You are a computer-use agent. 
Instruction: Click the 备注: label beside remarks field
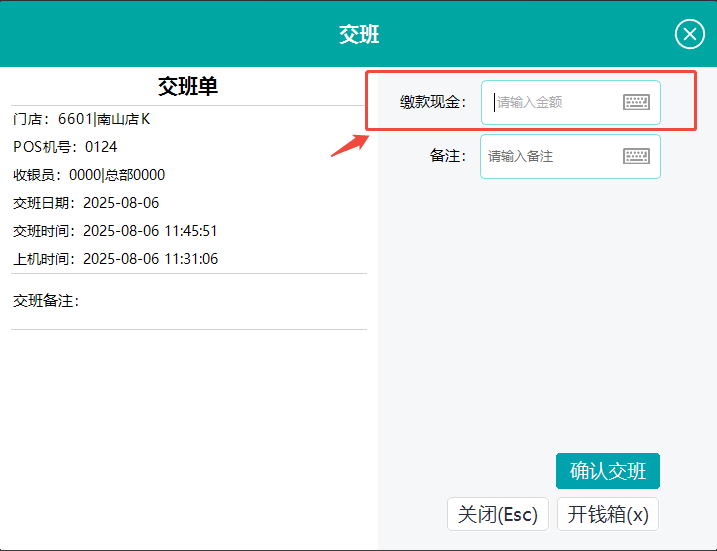point(448,156)
